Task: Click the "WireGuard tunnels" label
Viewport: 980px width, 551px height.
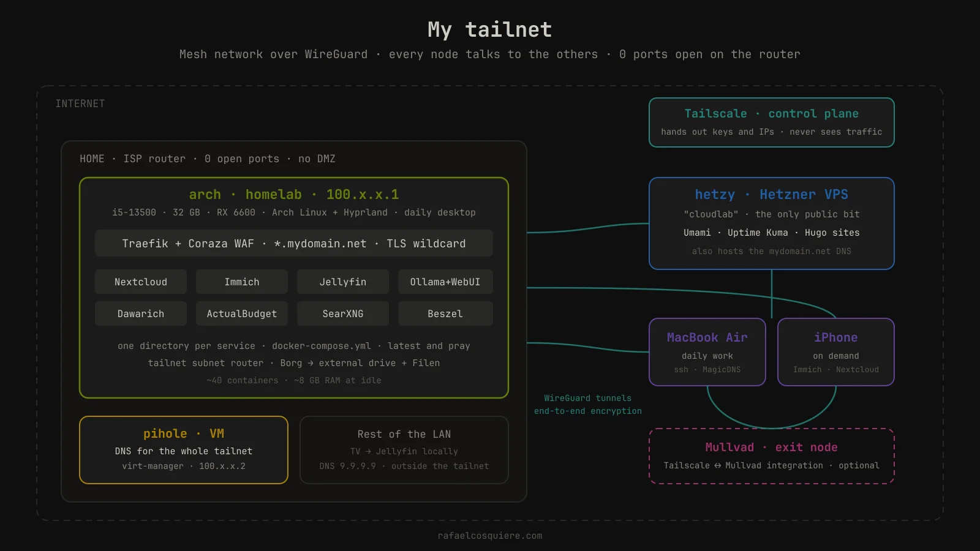Action: point(588,398)
